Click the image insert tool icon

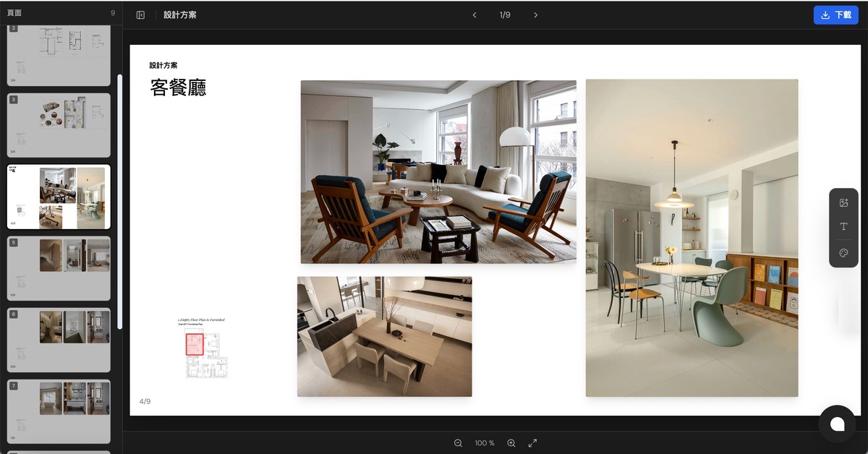(843, 203)
